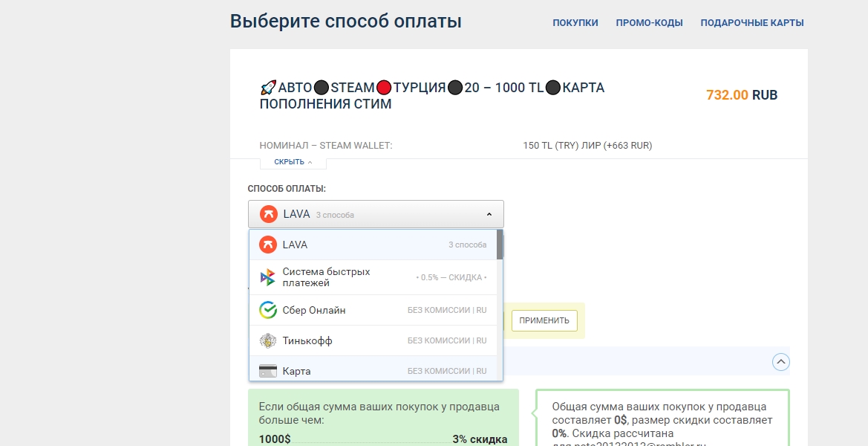Click the Номинал – Steam Wallet label

326,146
